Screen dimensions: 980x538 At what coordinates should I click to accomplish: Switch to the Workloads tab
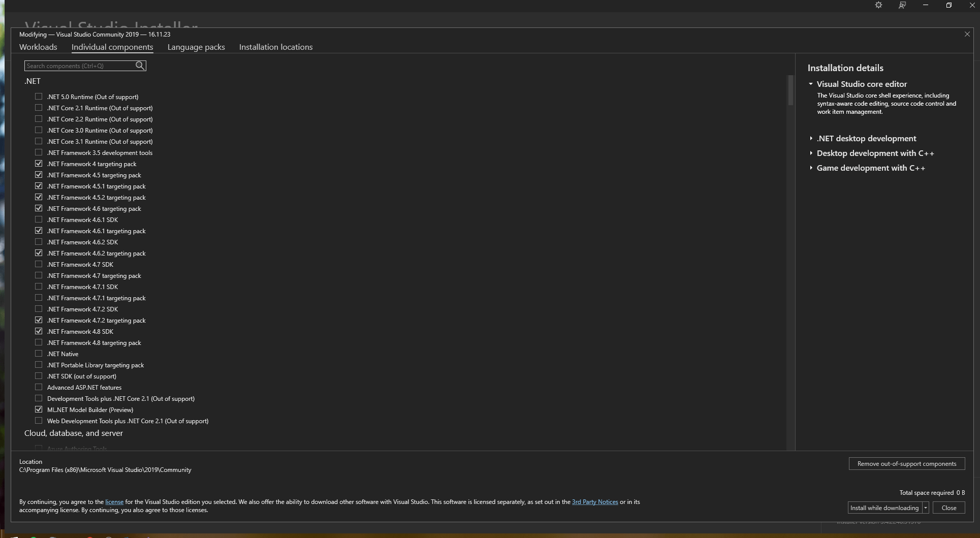pos(38,47)
